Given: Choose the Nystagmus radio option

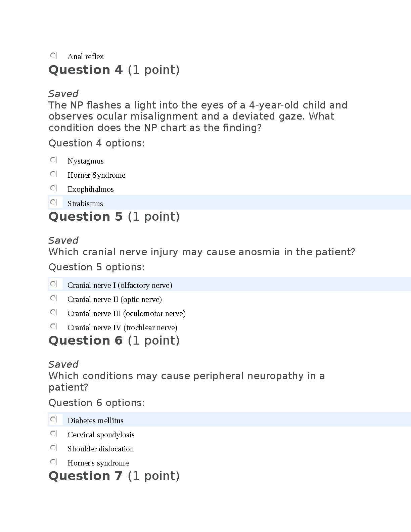Looking at the screenshot, I should tap(53, 160).
